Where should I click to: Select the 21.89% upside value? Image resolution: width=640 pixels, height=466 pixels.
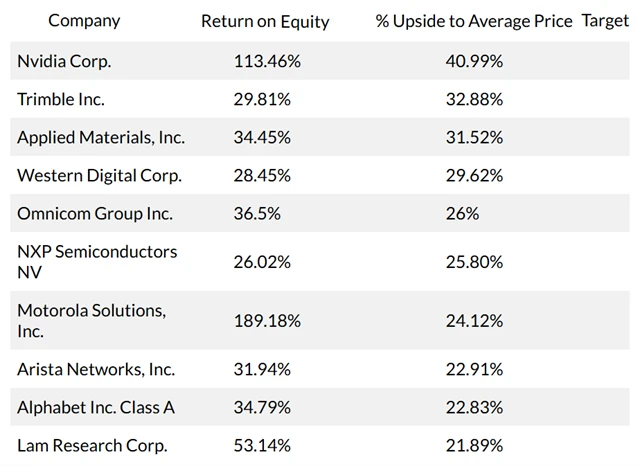474,445
